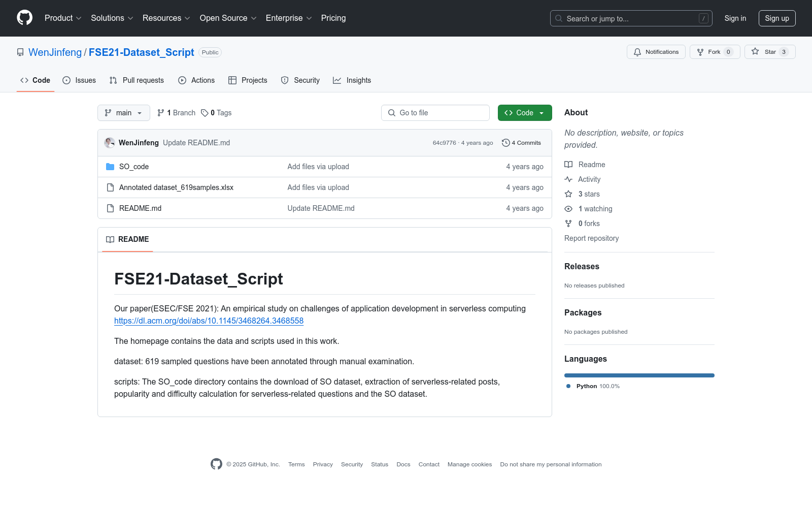This screenshot has width=812, height=508.
Task: Click WenJinfeng's avatar in commit row
Action: tap(110, 143)
